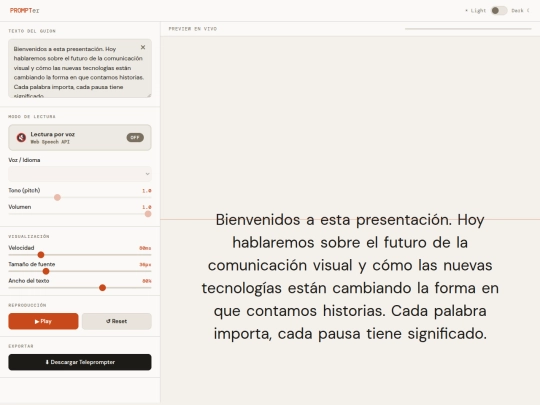This screenshot has height=405, width=540.
Task: Click the PREVIEW EN VIVO label
Action: tap(193, 29)
